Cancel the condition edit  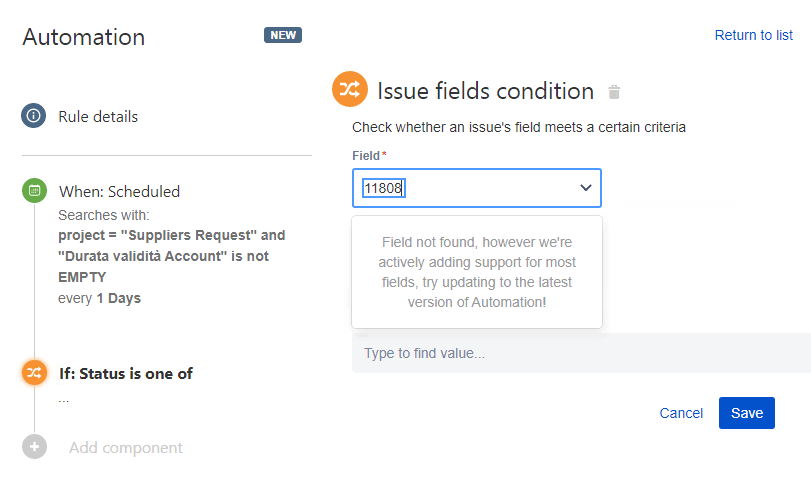[x=681, y=413]
